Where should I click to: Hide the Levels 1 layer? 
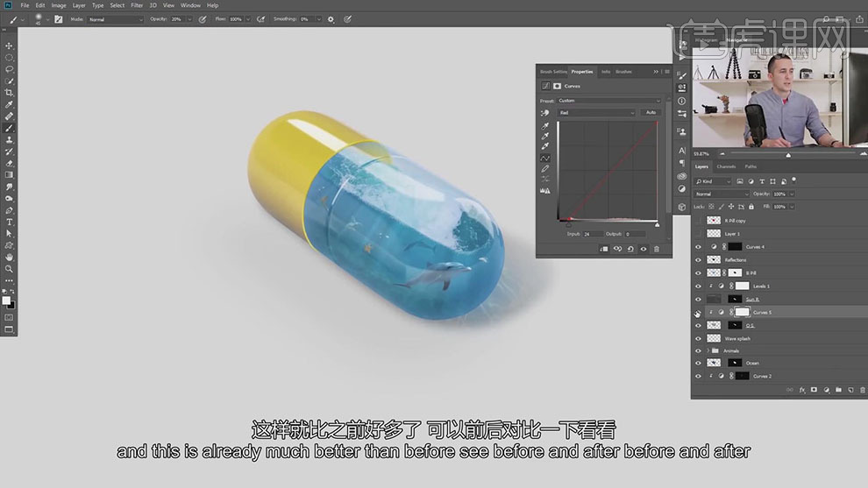coord(698,286)
